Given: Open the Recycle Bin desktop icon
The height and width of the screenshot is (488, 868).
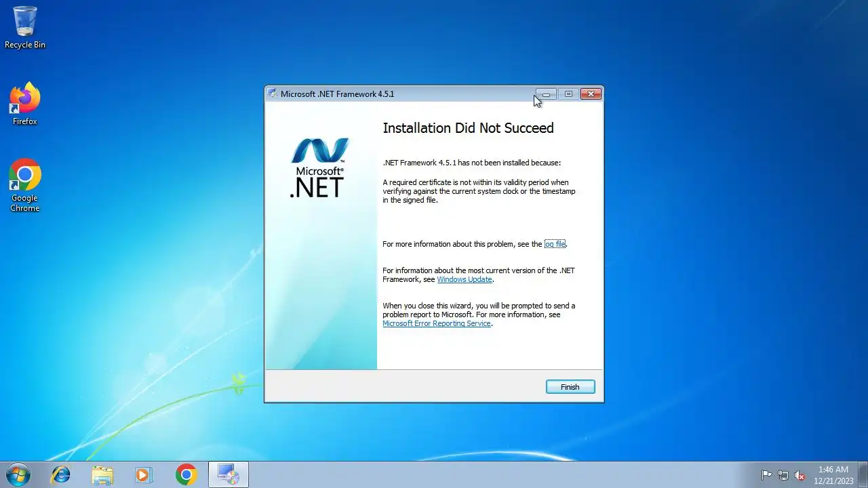Looking at the screenshot, I should click(25, 28).
